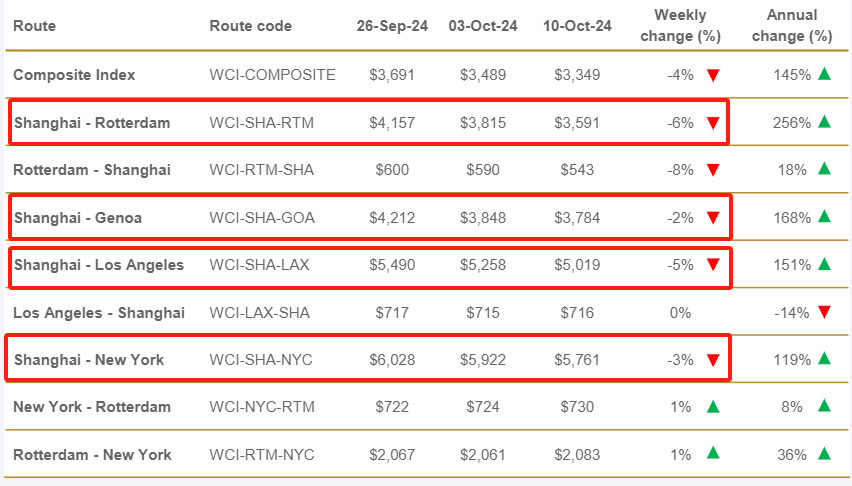Click red down arrow in Composite Index row
This screenshot has width=852, height=486.
pos(713,75)
